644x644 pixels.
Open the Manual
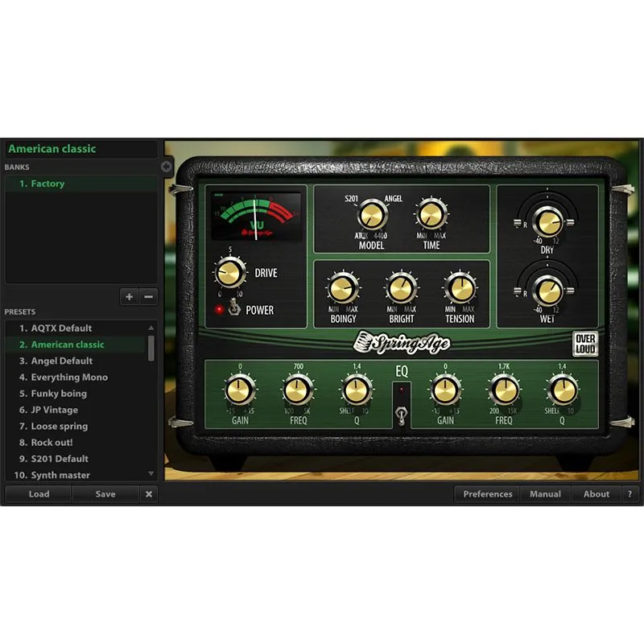[x=545, y=494]
